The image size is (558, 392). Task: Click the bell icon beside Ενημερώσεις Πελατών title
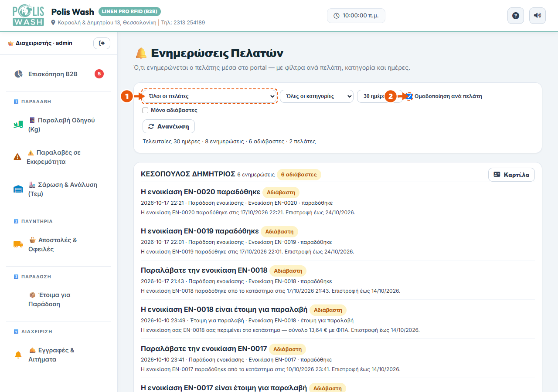[x=141, y=54]
